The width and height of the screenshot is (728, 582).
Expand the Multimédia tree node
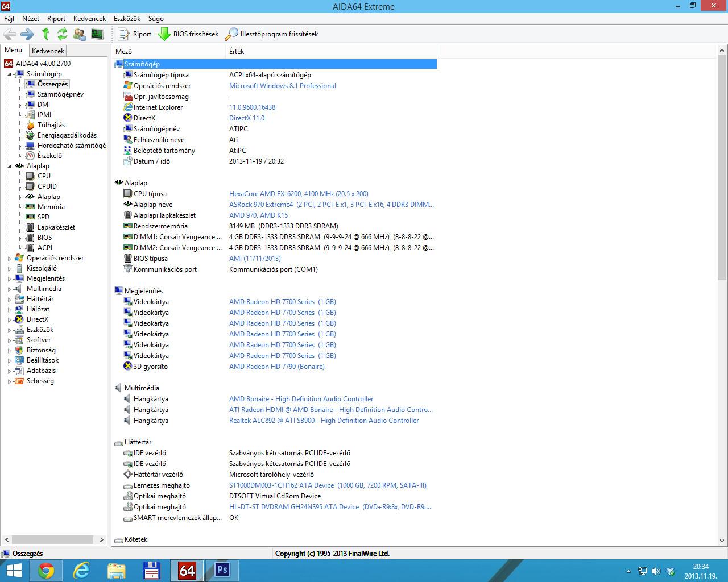(x=9, y=289)
